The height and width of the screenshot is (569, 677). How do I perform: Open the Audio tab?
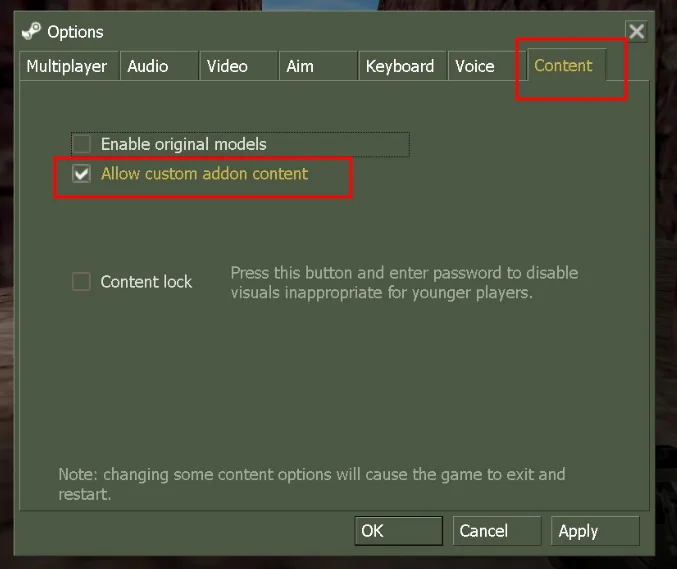click(159, 66)
